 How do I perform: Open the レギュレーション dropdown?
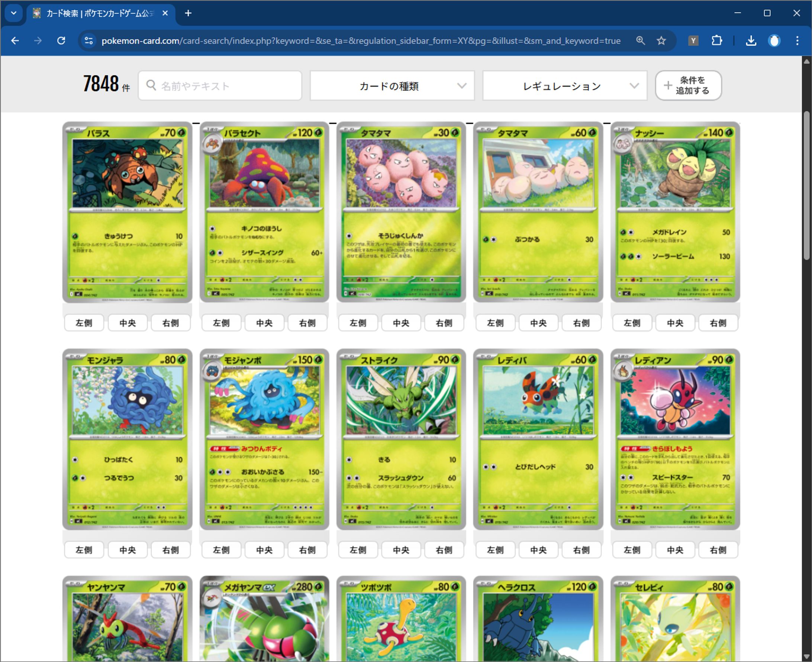(x=564, y=86)
